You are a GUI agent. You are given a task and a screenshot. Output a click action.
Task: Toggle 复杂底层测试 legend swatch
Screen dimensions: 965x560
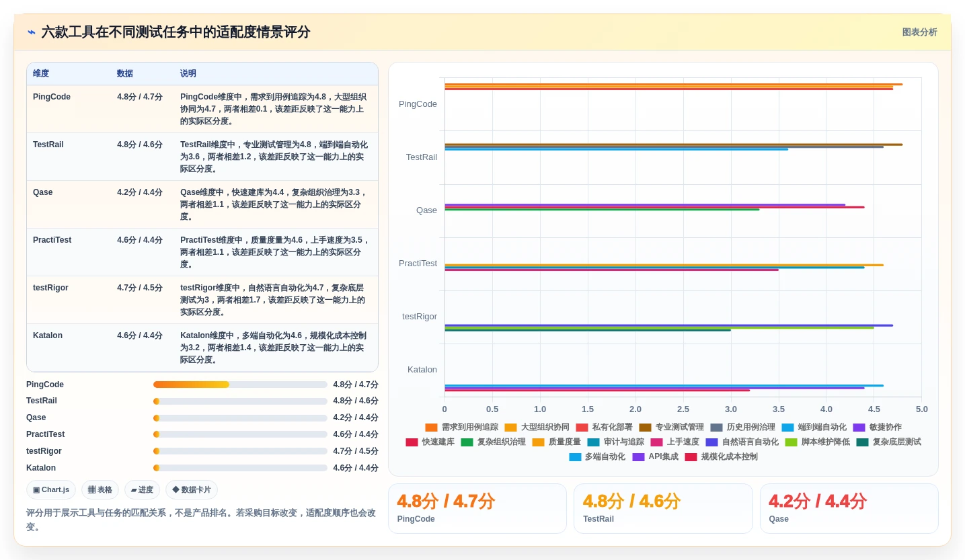click(x=862, y=442)
